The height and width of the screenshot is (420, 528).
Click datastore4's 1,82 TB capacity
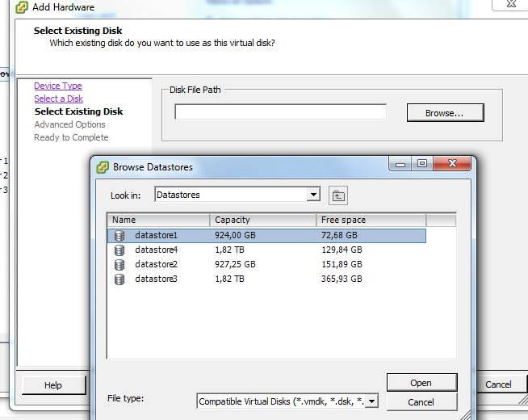click(x=229, y=250)
